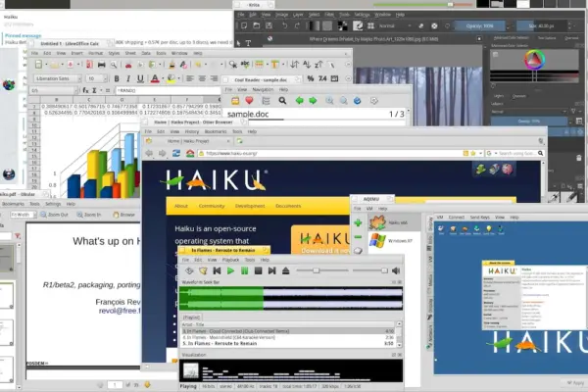Click the color wheel in Krita color selector
Viewport: 588px width, 392px height.
[534, 59]
